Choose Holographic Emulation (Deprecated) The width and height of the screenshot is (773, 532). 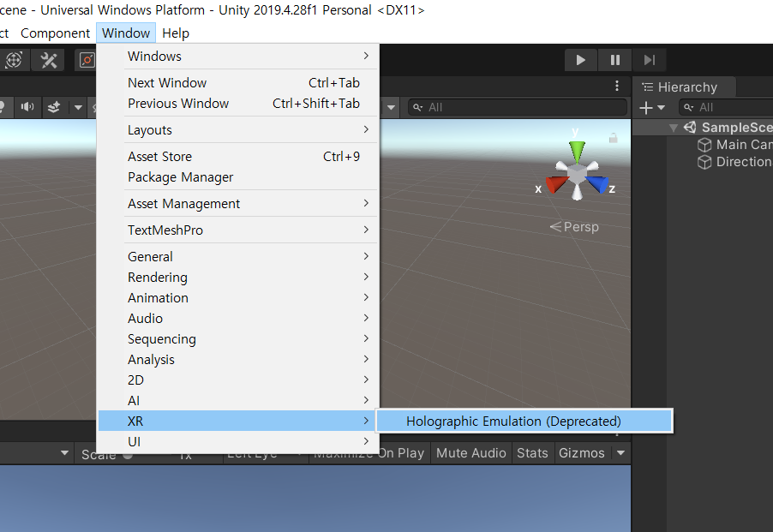tap(524, 421)
